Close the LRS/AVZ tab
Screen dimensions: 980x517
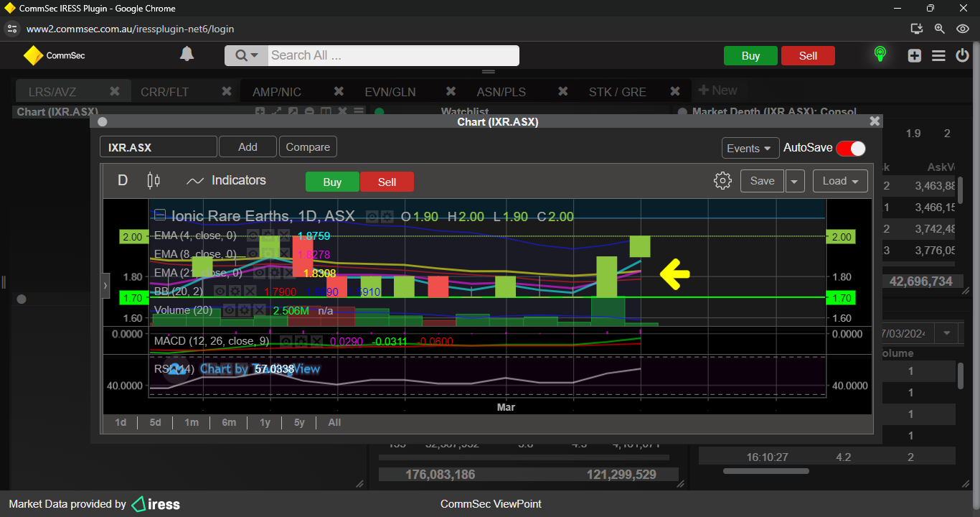(x=114, y=91)
